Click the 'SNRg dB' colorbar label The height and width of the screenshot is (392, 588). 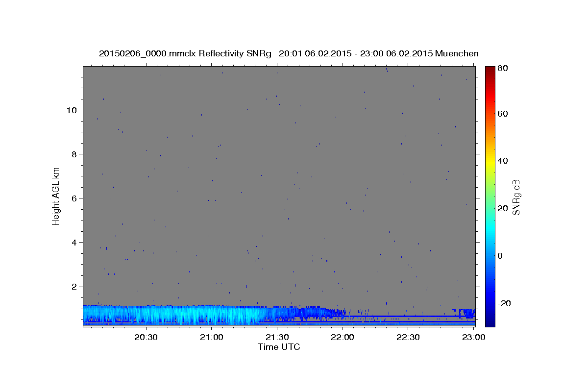coord(516,197)
